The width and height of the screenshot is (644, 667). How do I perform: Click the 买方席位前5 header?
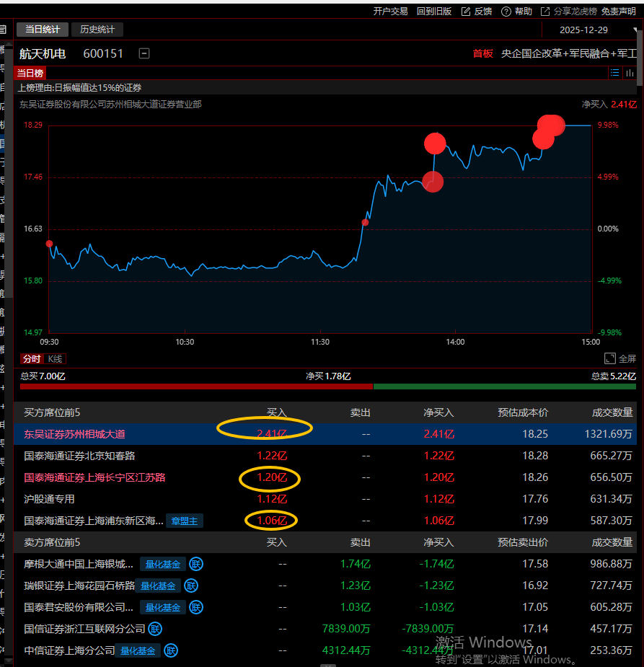point(52,412)
